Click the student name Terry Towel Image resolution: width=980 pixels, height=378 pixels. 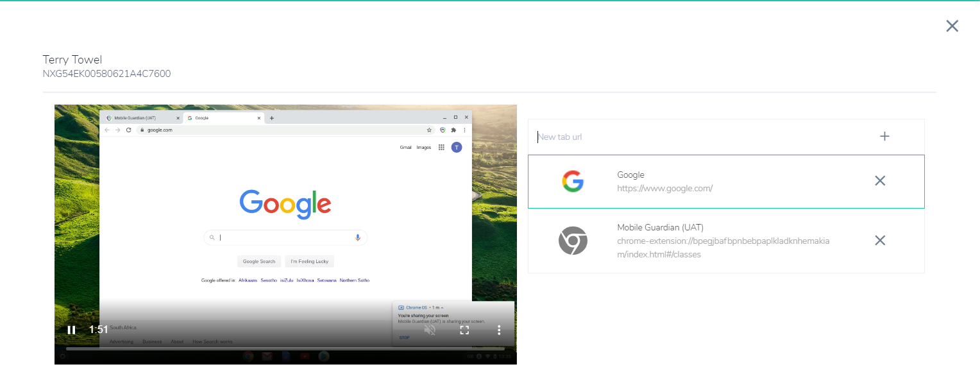[x=72, y=60]
